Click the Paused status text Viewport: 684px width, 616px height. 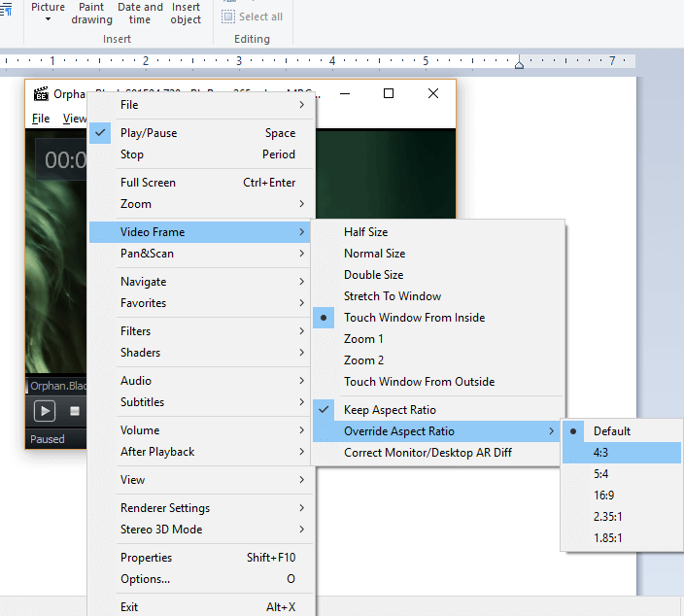[47, 439]
